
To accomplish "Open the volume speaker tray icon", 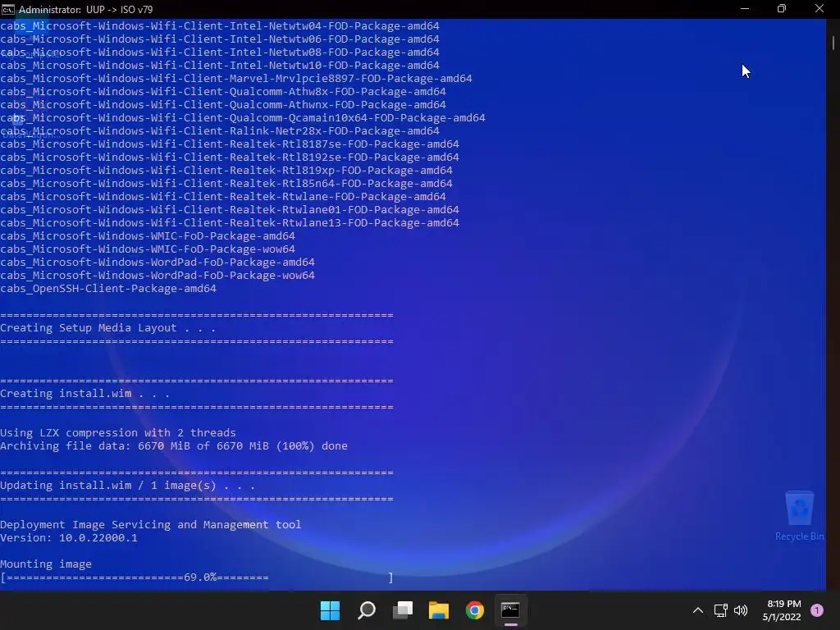I will coord(741,610).
